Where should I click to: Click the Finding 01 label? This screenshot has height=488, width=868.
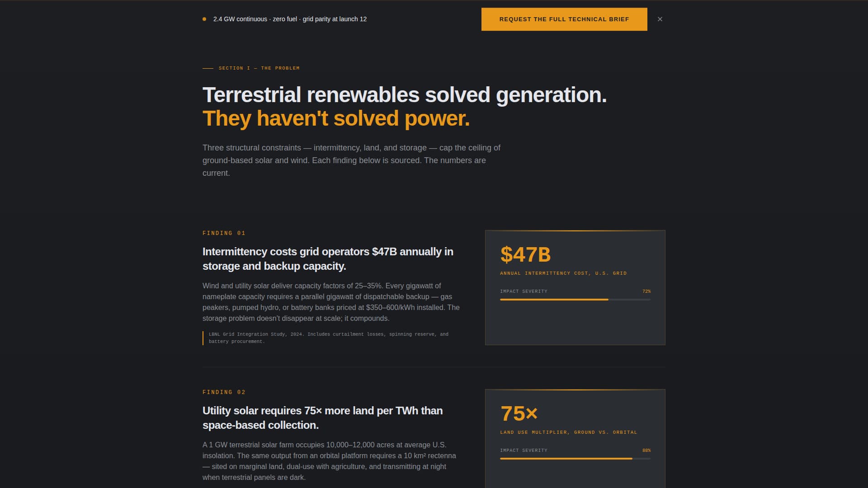pos(224,233)
